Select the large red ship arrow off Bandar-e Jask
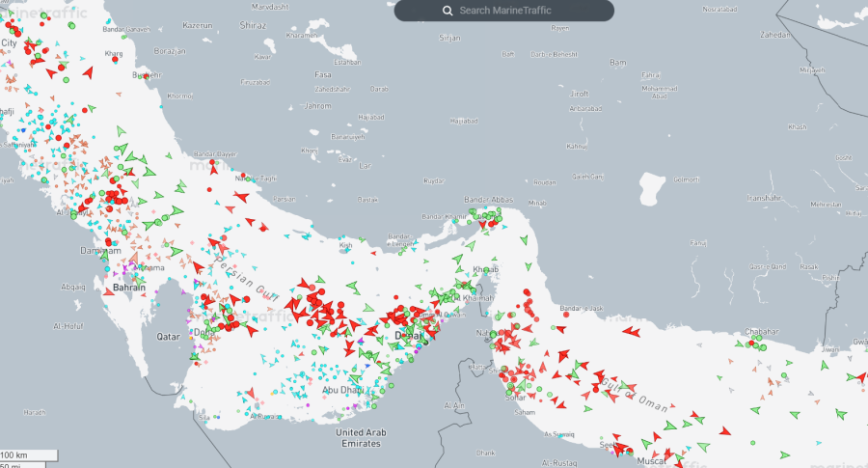Screen dimensions: 868x468 point(631,331)
